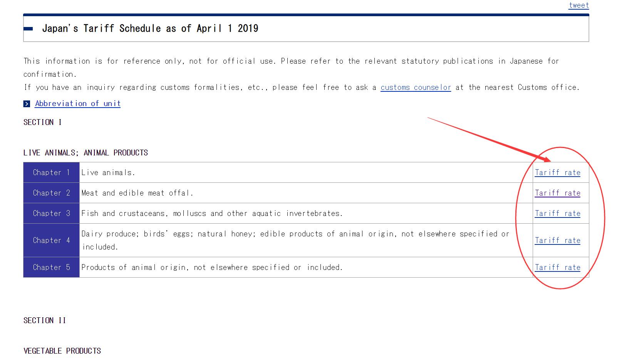Click the tweet link at top right
Screen dimensions: 644x359
click(579, 5)
